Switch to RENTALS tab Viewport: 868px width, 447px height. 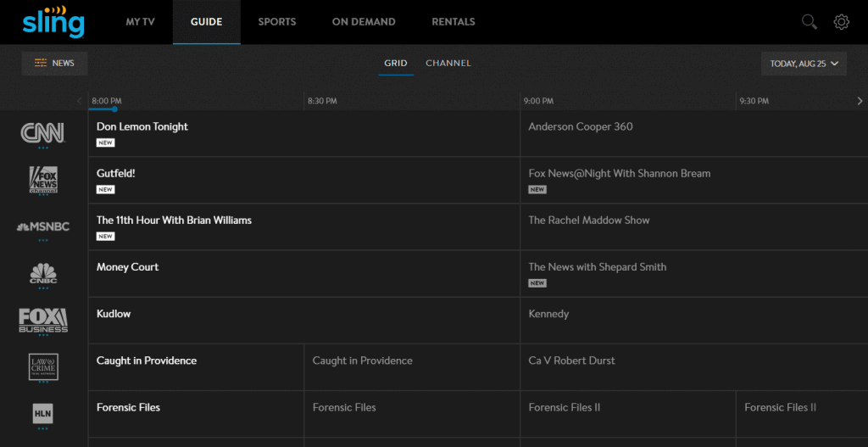453,22
